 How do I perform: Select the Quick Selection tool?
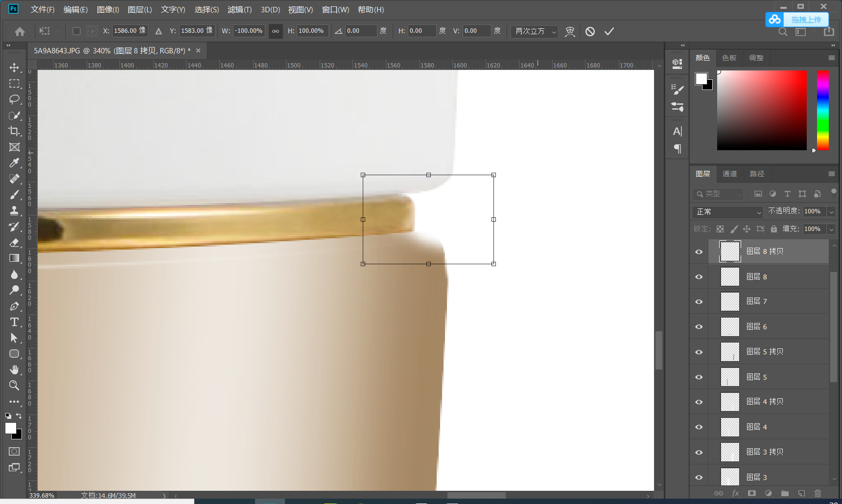14,115
